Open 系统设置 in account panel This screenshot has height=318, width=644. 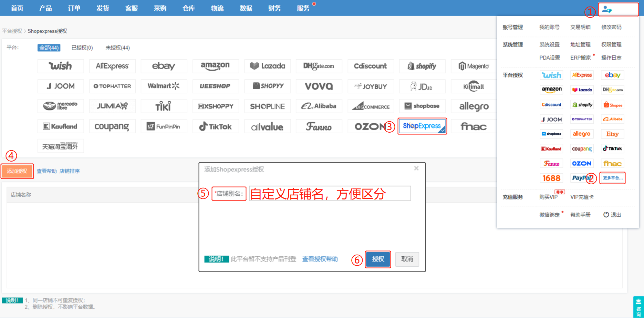coord(549,44)
